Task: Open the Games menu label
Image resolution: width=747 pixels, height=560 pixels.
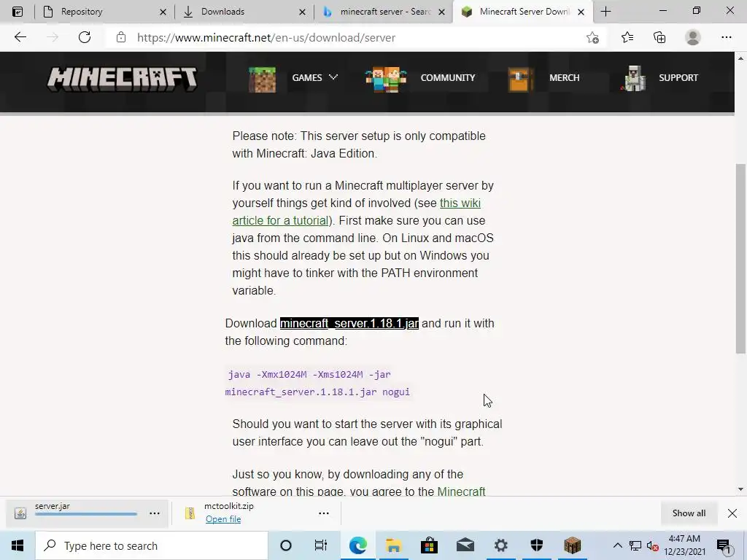Action: [x=307, y=77]
